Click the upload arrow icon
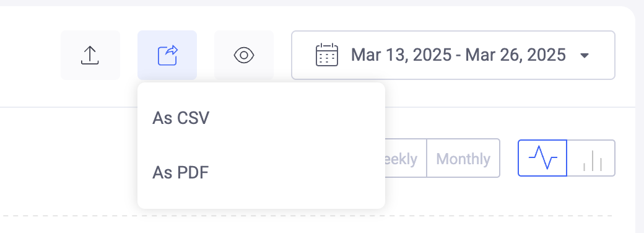 pyautogui.click(x=90, y=55)
